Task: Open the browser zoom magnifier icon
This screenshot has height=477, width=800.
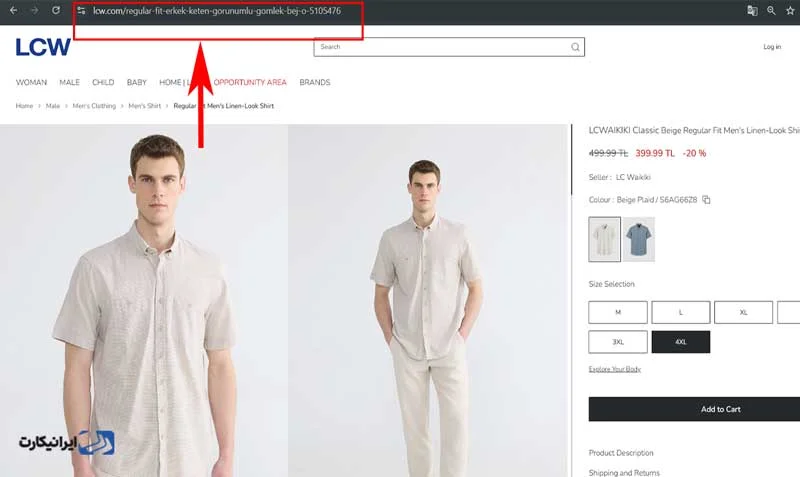Action: 771,10
